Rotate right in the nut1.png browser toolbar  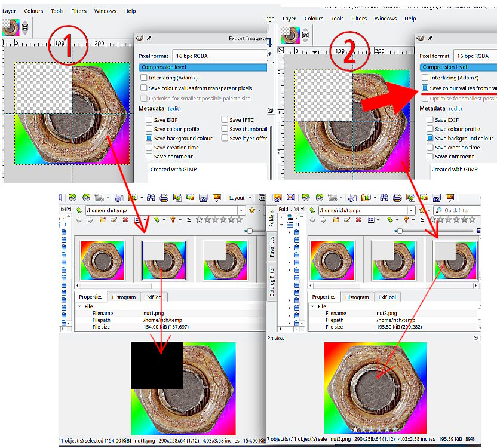click(x=86, y=198)
